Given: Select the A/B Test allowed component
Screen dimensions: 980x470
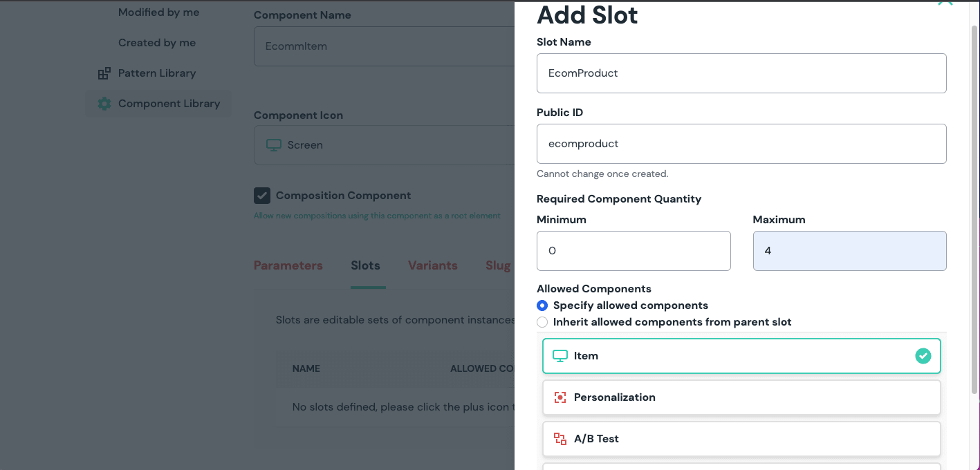Looking at the screenshot, I should 741,439.
